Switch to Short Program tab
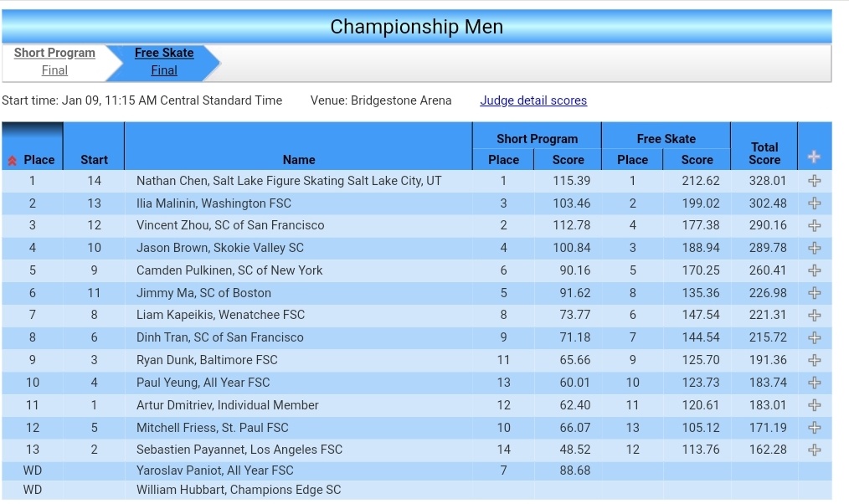 tap(54, 53)
